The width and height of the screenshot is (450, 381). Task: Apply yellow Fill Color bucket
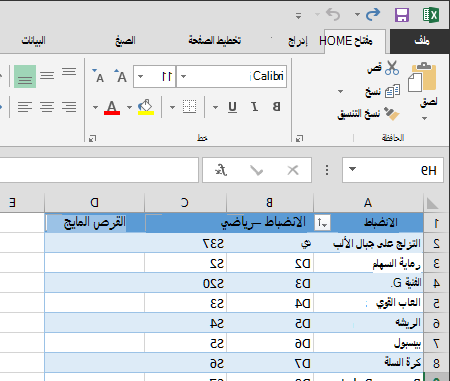point(146,107)
